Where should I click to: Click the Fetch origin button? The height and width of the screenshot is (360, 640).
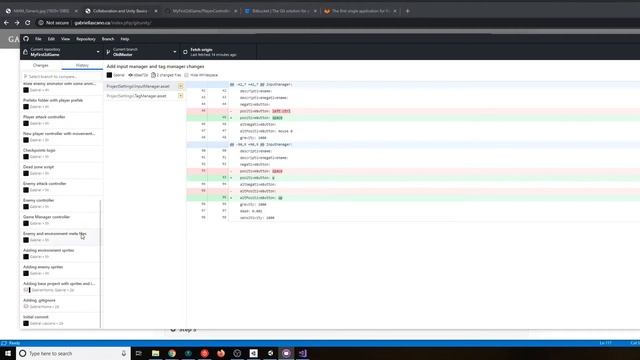218,52
